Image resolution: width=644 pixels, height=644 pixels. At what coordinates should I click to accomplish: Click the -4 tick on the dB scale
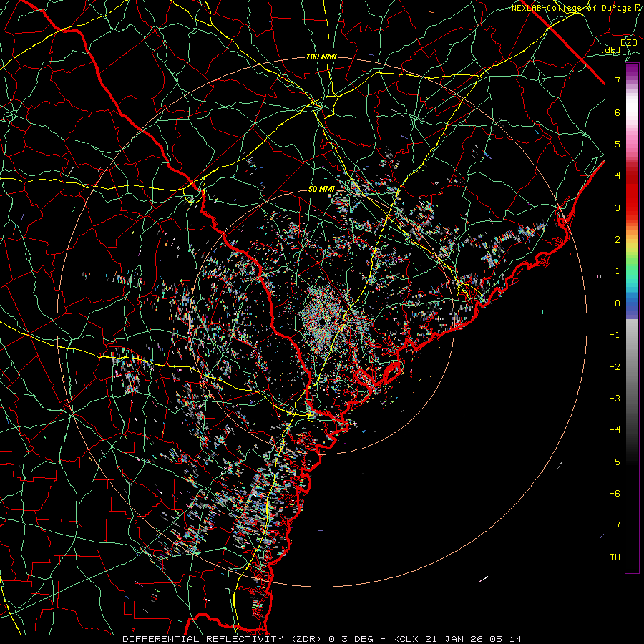tap(615, 430)
